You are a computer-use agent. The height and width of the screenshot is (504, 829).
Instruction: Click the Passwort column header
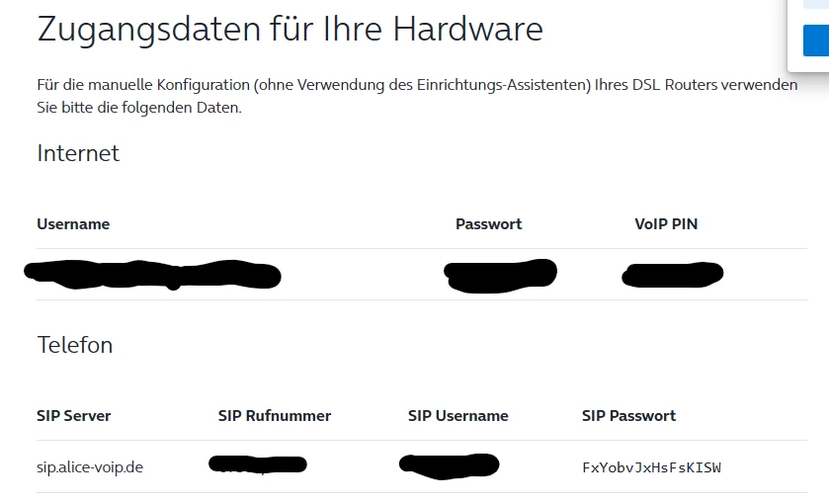pos(488,224)
